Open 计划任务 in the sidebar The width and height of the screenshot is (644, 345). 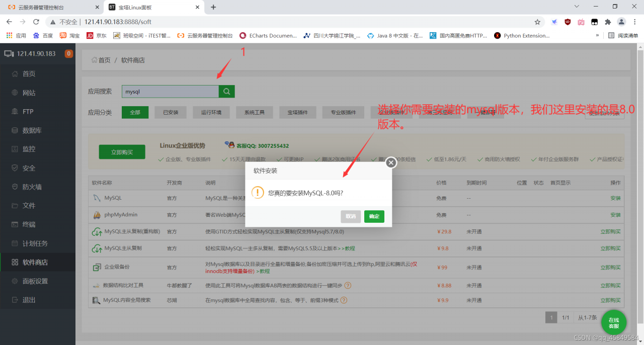point(35,243)
